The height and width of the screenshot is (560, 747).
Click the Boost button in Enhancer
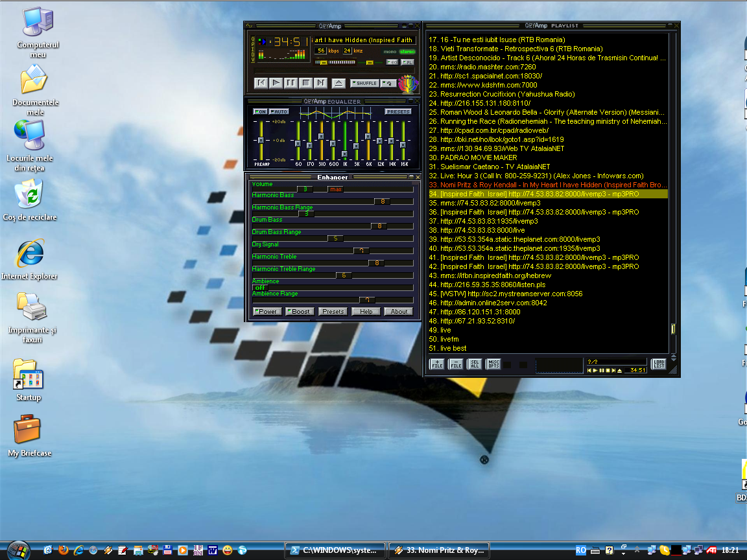tap(300, 311)
